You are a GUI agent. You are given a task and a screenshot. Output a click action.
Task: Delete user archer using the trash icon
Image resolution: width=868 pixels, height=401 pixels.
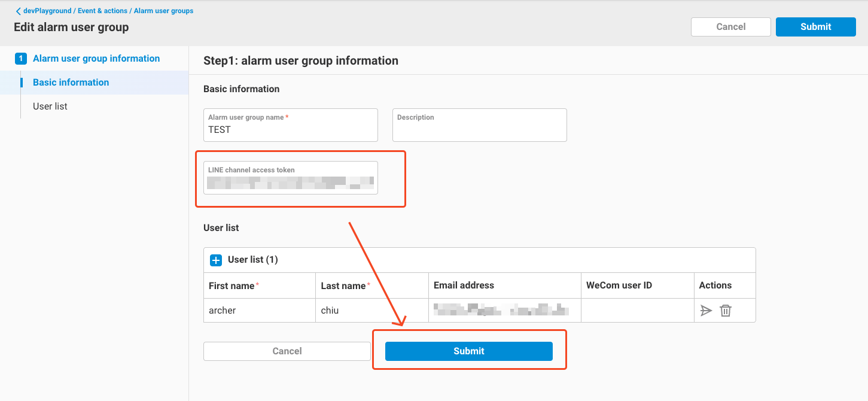click(x=725, y=310)
